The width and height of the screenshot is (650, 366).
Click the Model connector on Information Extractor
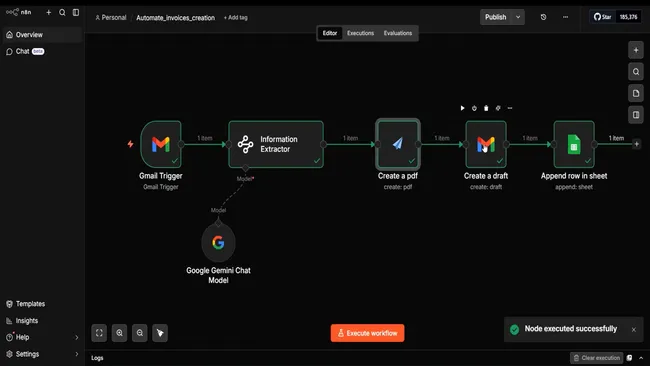coord(245,168)
